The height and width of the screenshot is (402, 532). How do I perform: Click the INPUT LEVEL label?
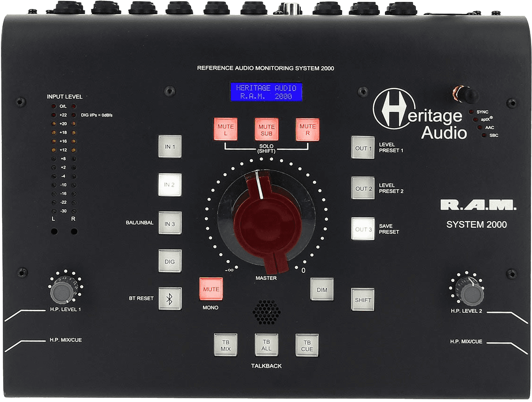click(x=64, y=97)
